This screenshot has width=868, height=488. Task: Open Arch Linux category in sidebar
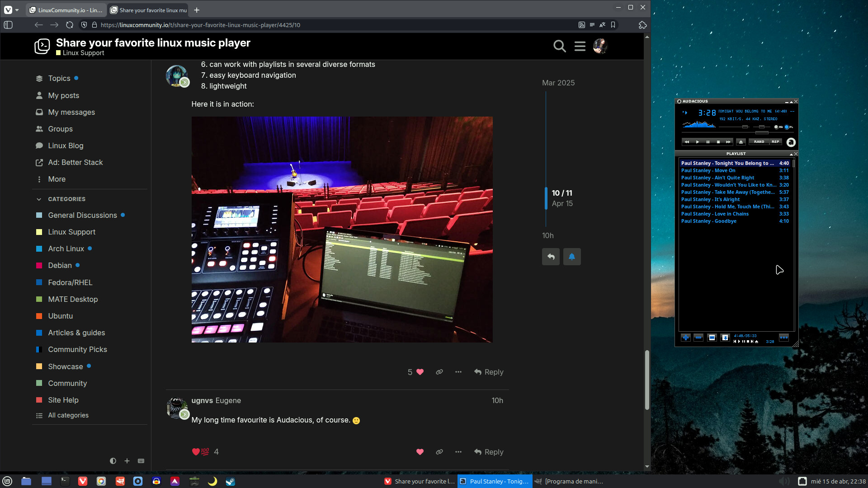pos(66,249)
